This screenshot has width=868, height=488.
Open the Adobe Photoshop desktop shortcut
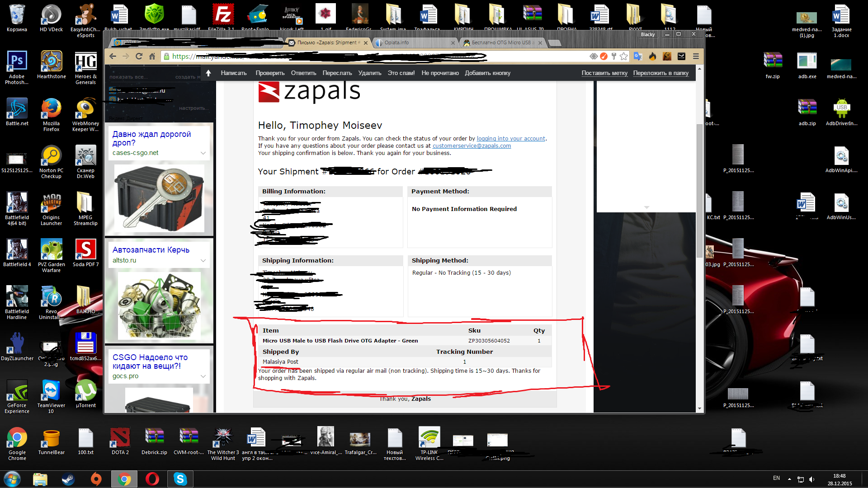coord(17,67)
